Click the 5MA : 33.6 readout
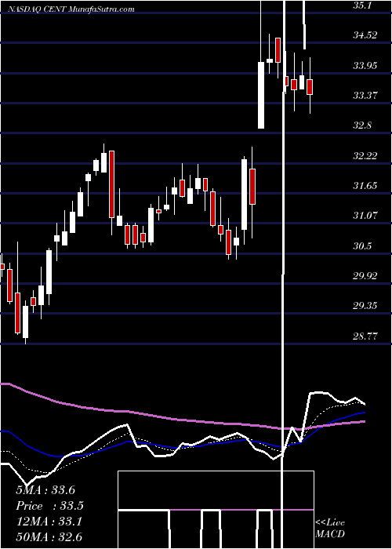 pyautogui.click(x=45, y=490)
